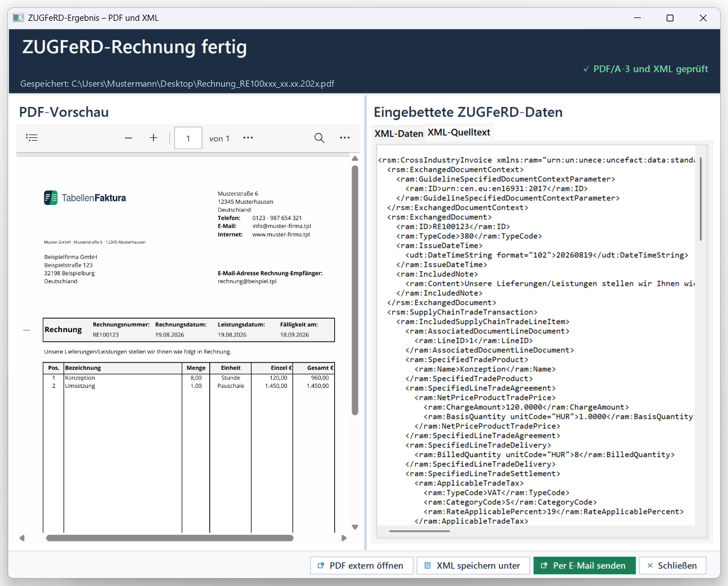
Task: Click the XML source vertical scrollbar
Action: pyautogui.click(x=701, y=199)
